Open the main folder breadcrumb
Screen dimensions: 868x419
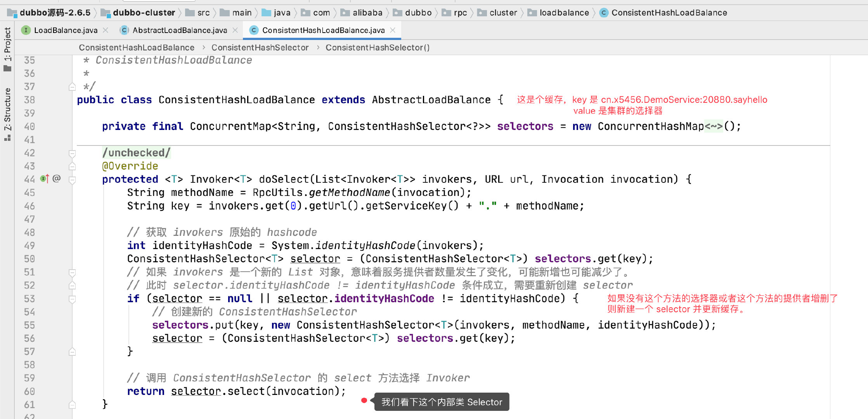(x=236, y=13)
